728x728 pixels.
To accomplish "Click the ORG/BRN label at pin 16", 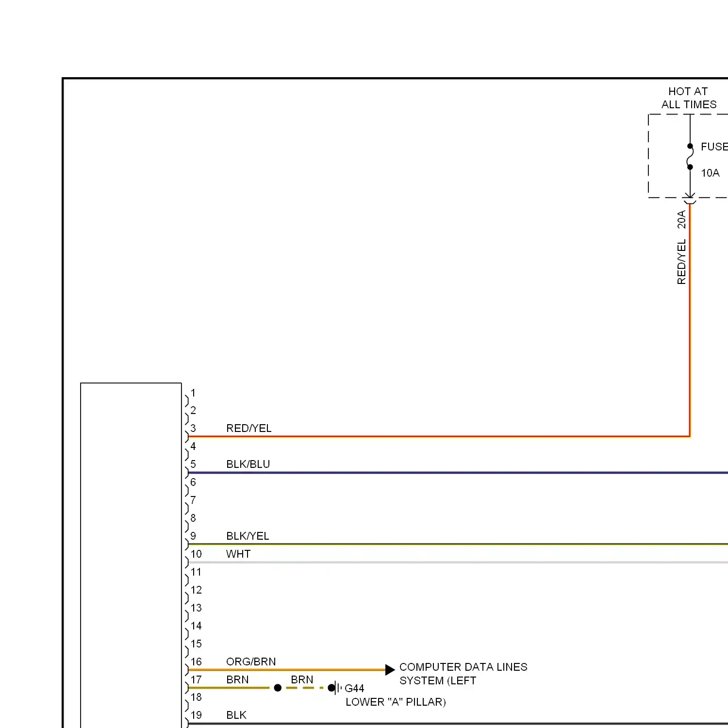I will (251, 662).
